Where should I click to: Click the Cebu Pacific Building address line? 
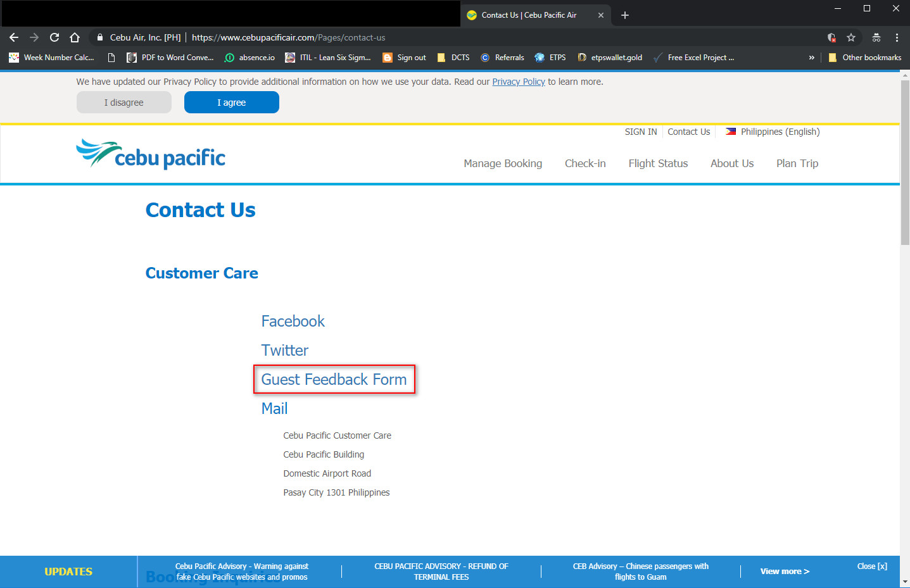click(x=324, y=454)
